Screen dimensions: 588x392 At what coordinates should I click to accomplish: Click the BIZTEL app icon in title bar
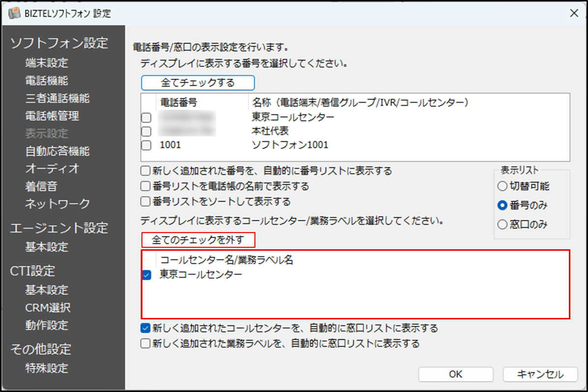15,13
